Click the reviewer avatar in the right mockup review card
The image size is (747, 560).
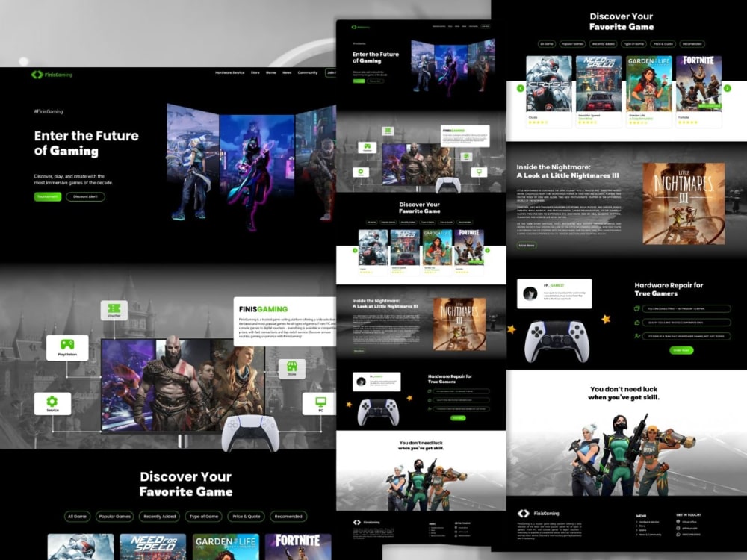[530, 293]
